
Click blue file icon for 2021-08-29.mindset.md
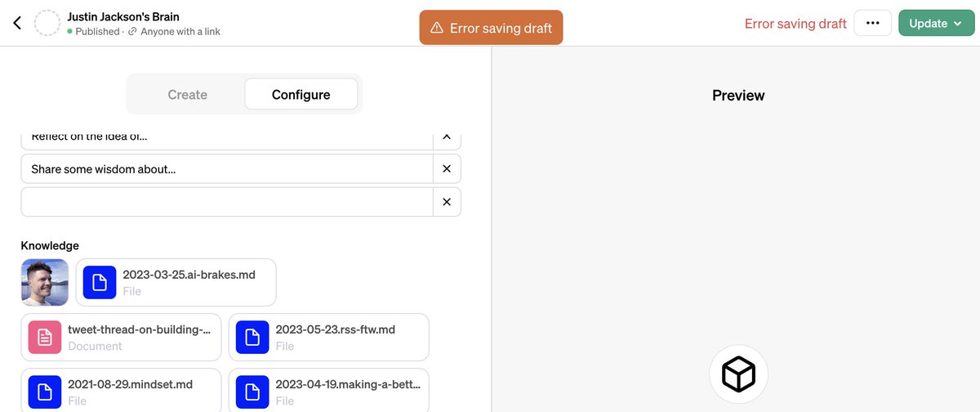(45, 392)
